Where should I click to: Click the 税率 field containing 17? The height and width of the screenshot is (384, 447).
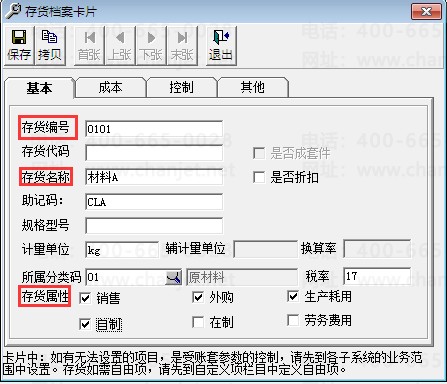pos(377,276)
